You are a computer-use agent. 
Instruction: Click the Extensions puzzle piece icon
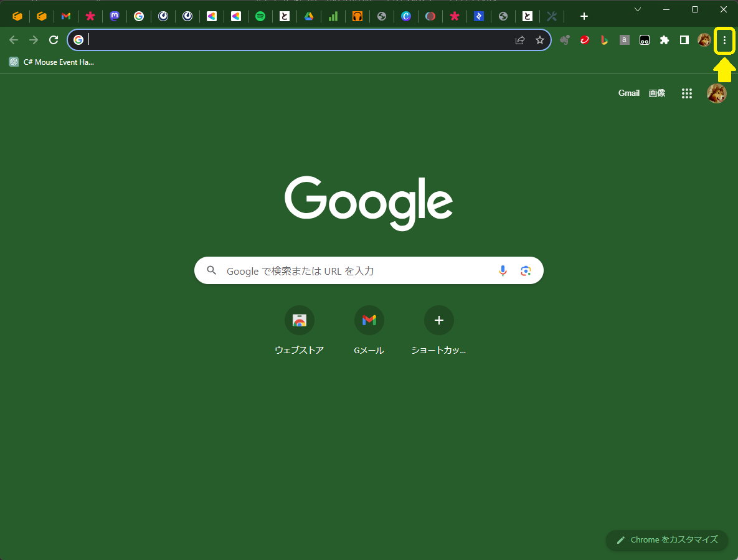point(664,40)
